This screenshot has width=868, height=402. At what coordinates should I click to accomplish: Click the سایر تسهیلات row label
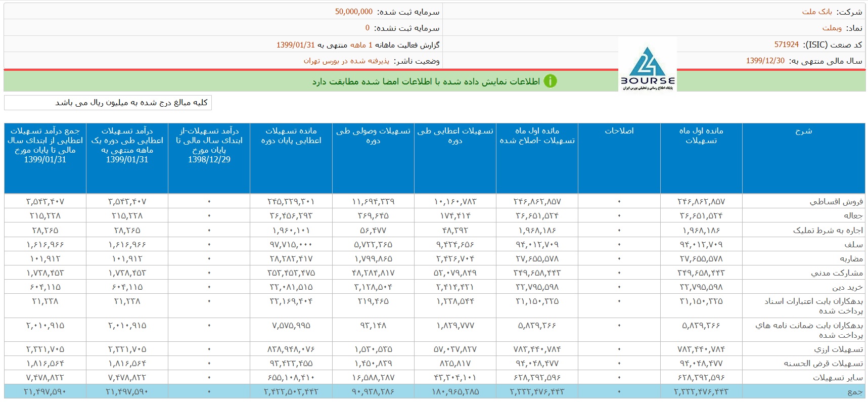(838, 377)
